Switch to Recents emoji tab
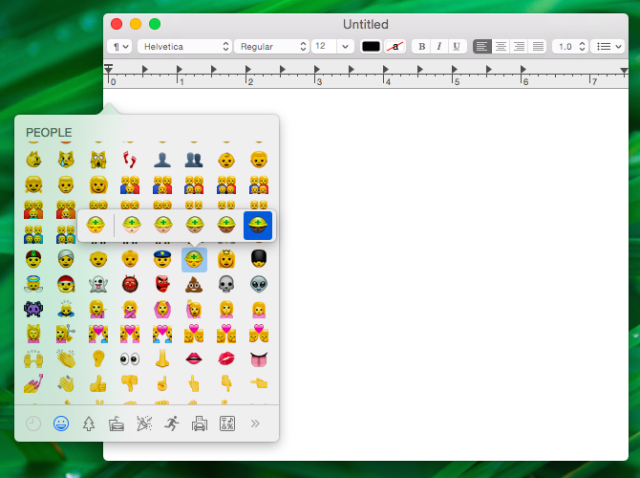 [33, 424]
